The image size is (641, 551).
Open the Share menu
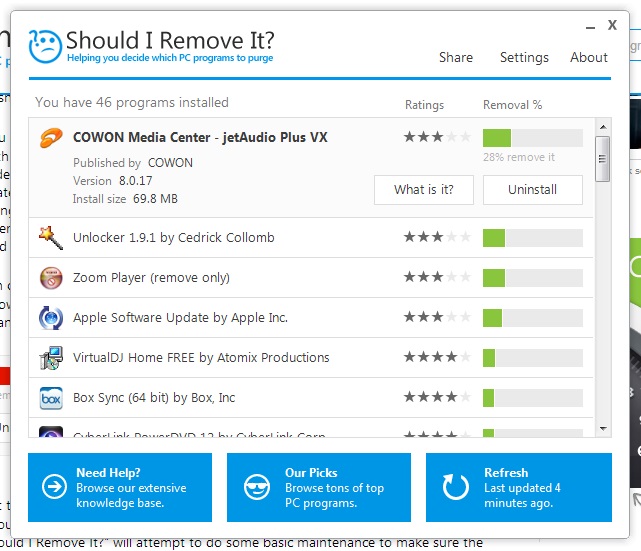455,58
